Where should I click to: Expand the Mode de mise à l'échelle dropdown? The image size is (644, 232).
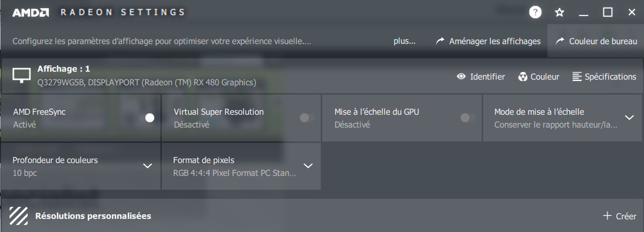[629, 118]
